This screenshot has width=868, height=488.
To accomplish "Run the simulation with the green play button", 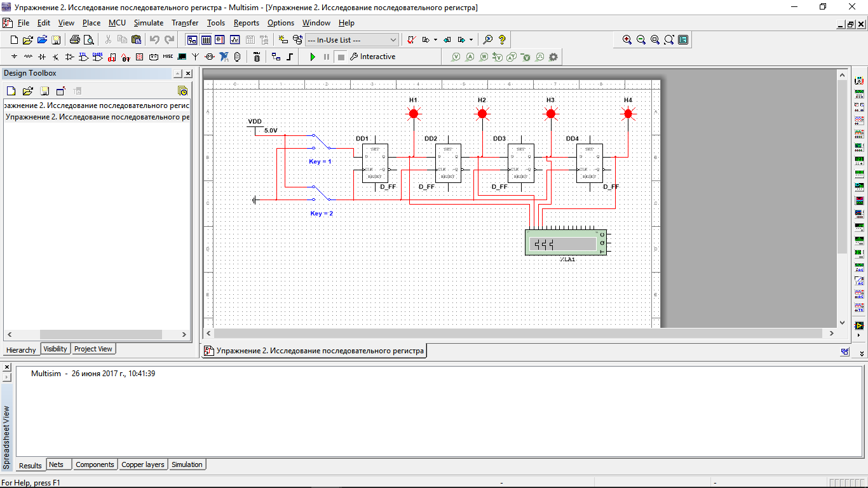I will pos(312,57).
